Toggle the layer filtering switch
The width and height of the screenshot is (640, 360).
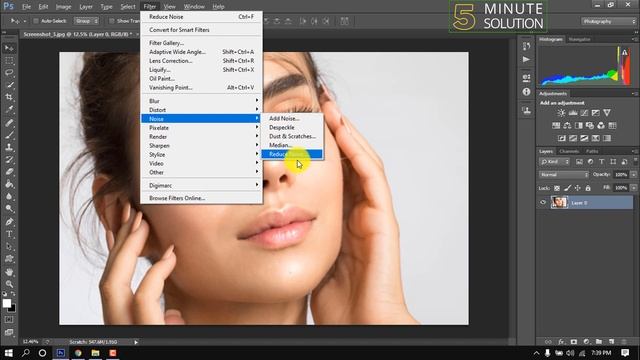[x=635, y=161]
